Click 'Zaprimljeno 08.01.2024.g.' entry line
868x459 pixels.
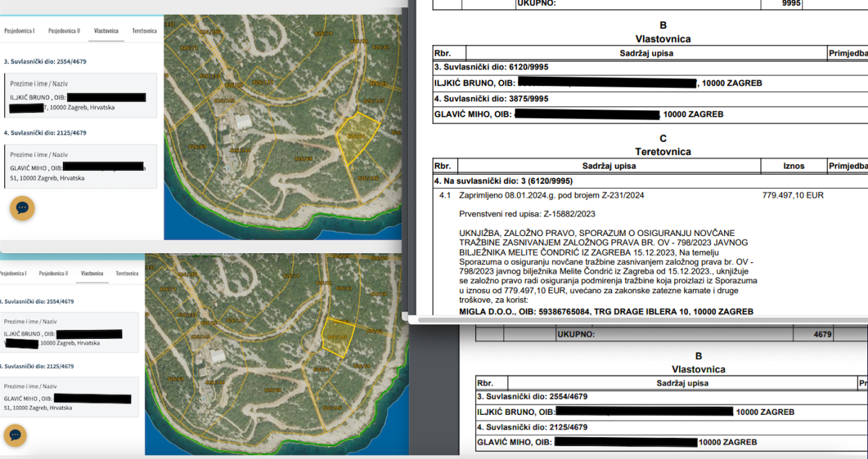tap(551, 195)
